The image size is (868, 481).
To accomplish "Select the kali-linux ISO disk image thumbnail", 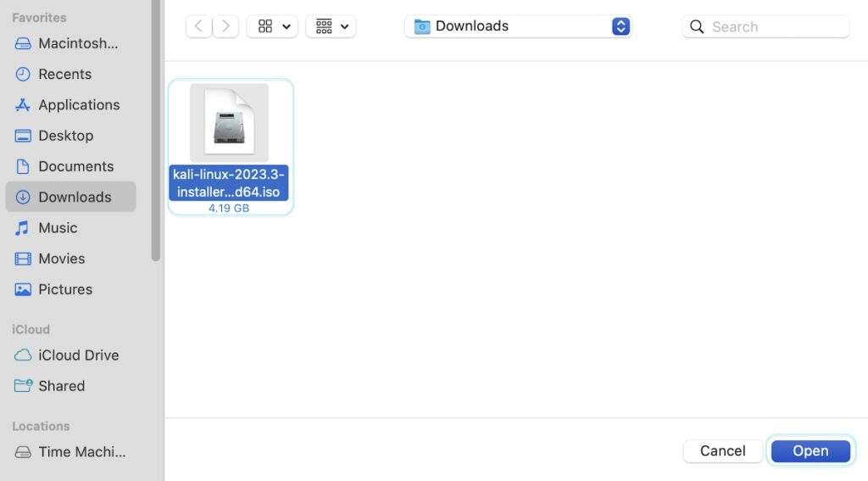I will tap(229, 122).
